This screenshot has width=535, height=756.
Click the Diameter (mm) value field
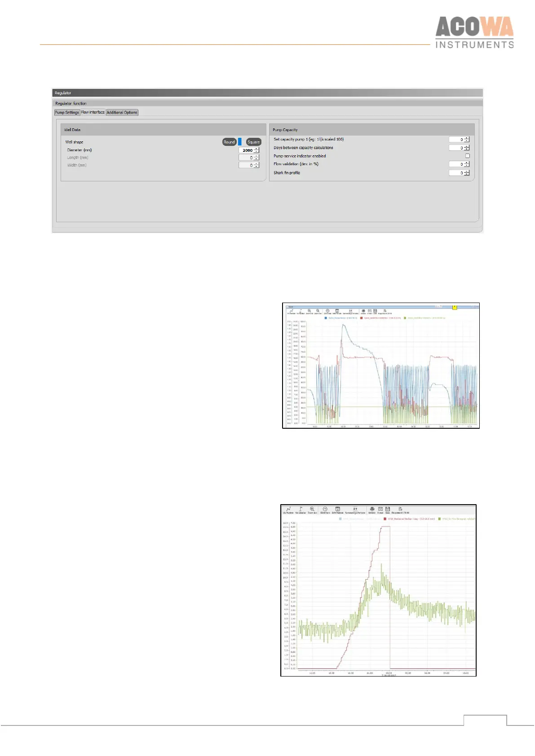click(x=246, y=150)
